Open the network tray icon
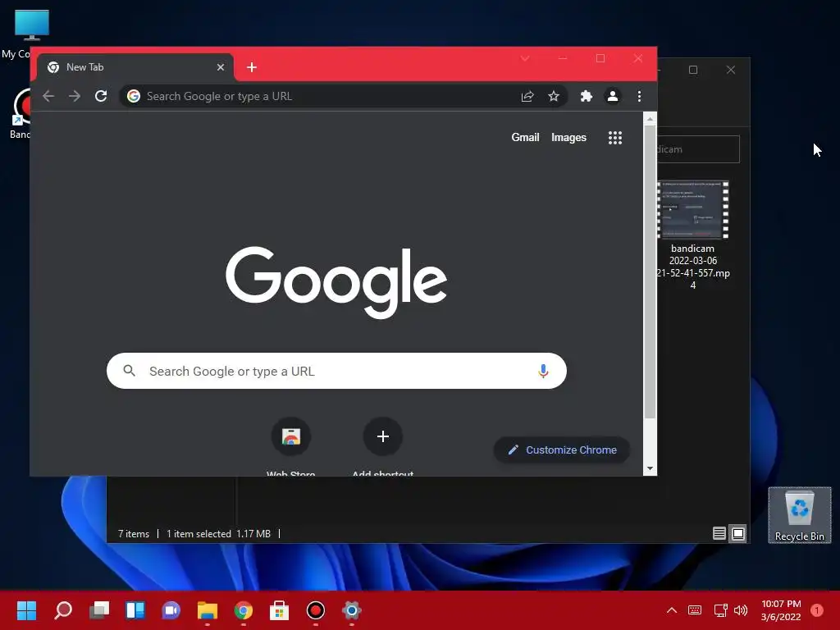 coord(720,610)
